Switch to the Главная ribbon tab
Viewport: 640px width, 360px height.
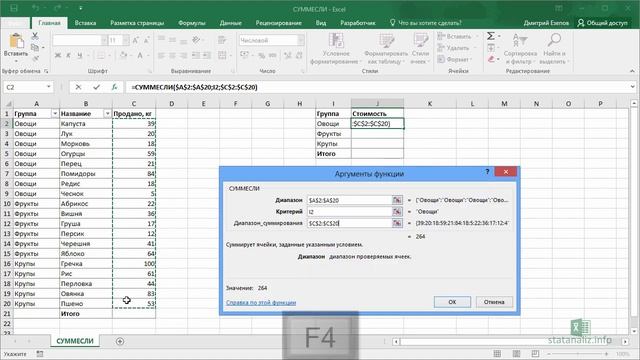coord(49,23)
